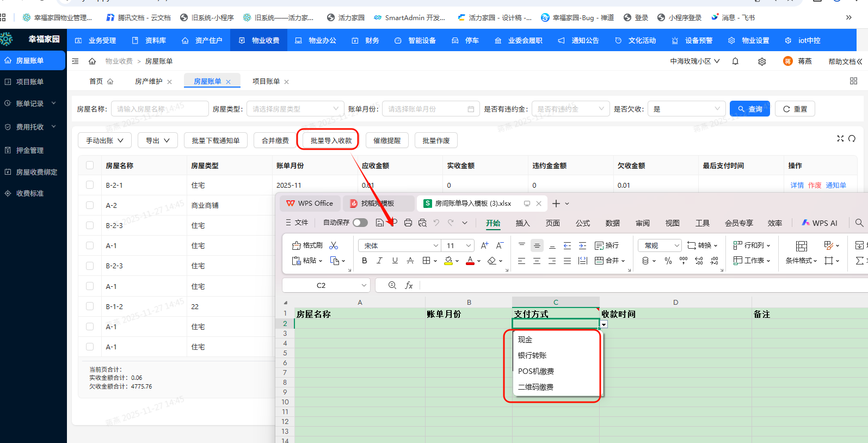
Task: Click the notification bell icon
Action: 735,61
